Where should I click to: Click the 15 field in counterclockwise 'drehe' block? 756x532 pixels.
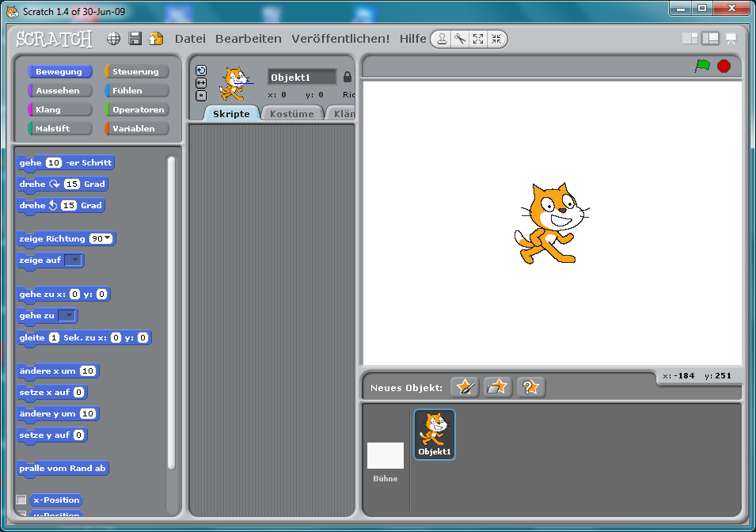tap(68, 205)
